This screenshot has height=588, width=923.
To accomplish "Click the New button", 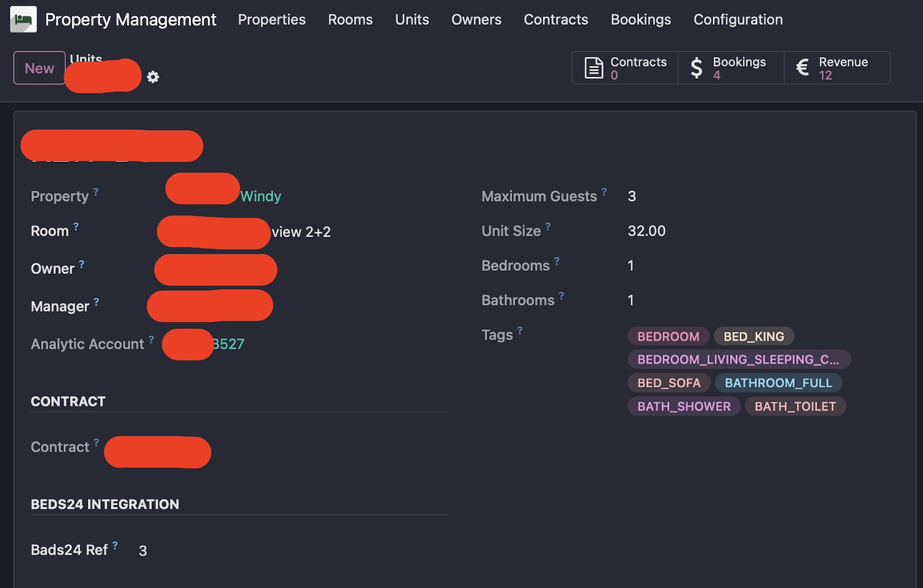I will (39, 68).
